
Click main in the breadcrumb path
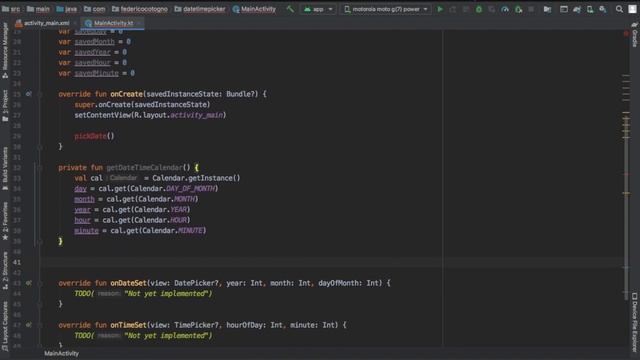[38, 9]
